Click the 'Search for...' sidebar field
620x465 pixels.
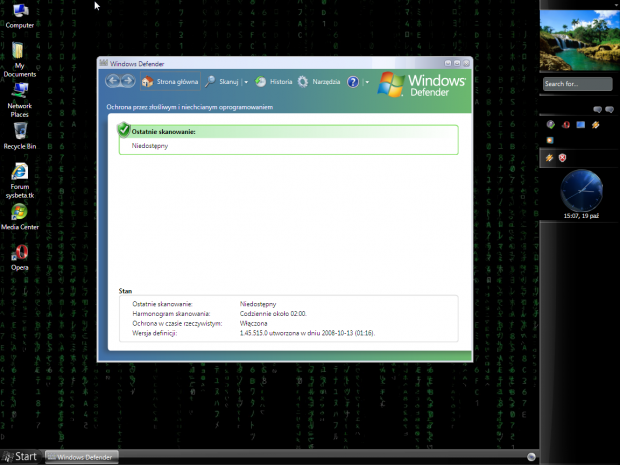coord(577,84)
